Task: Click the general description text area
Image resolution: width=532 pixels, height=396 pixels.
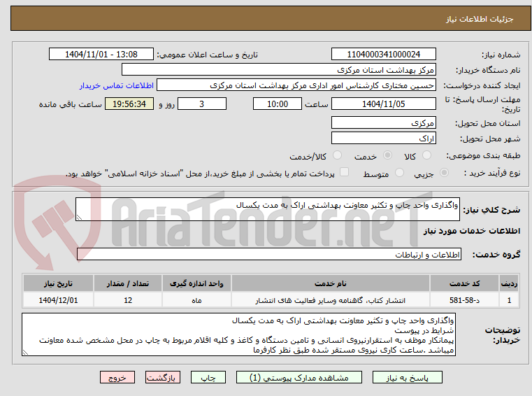Action: tap(267, 209)
